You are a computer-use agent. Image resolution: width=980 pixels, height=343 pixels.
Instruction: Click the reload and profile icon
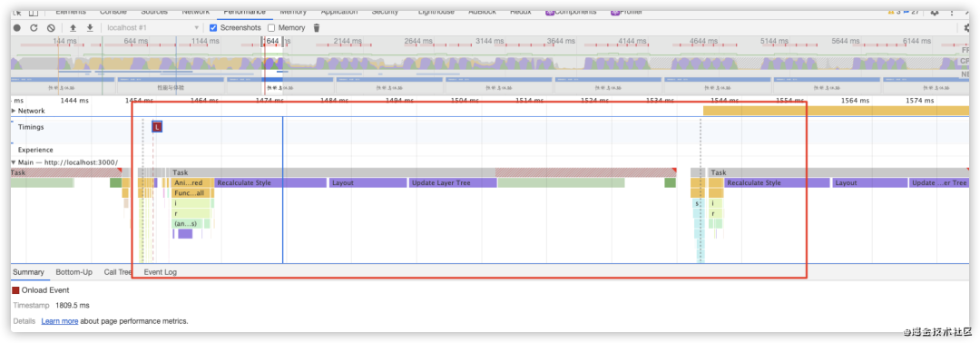pyautogui.click(x=34, y=28)
